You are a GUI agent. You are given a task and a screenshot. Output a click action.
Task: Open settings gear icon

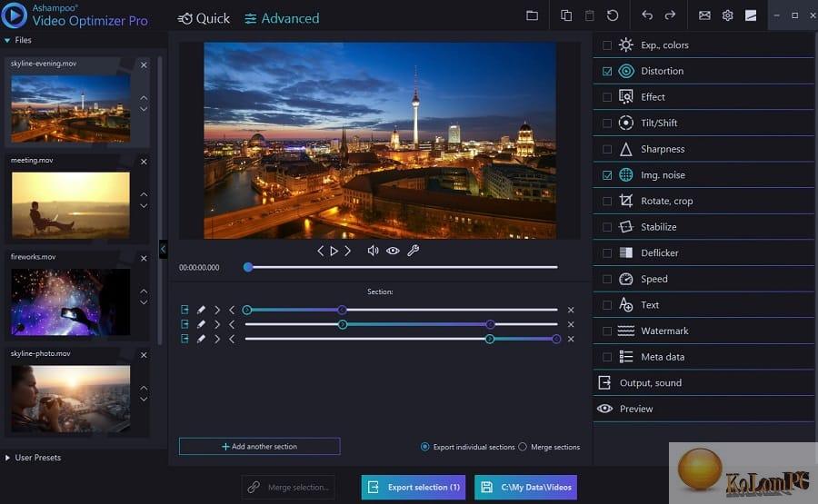pos(727,15)
